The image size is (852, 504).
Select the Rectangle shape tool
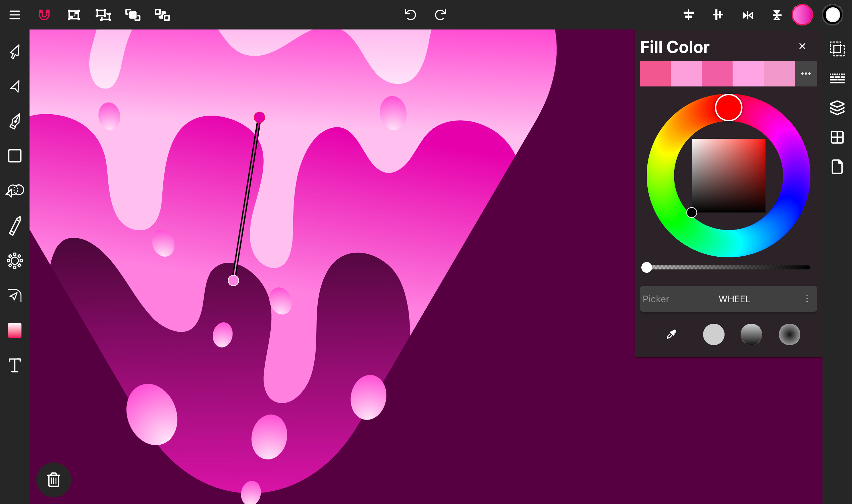[14, 156]
